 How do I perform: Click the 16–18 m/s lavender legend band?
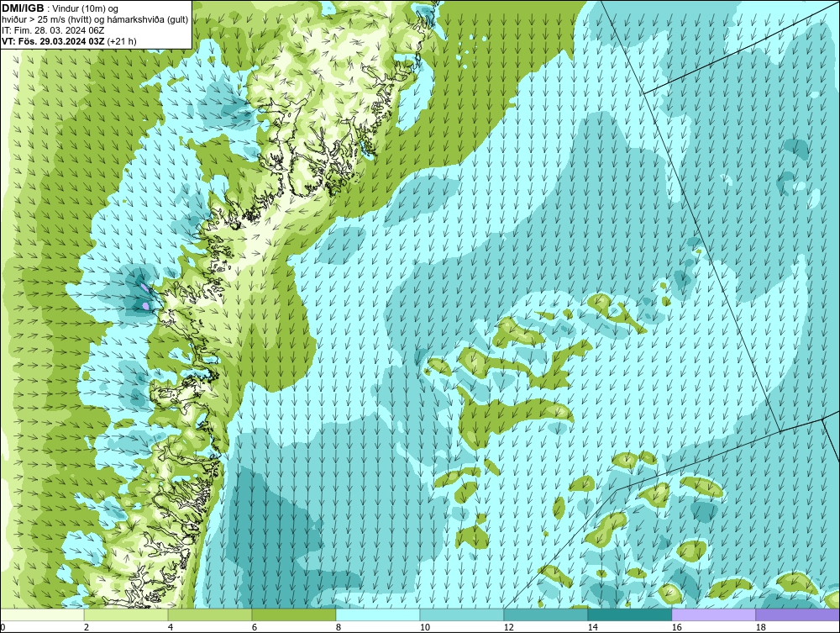point(713,615)
